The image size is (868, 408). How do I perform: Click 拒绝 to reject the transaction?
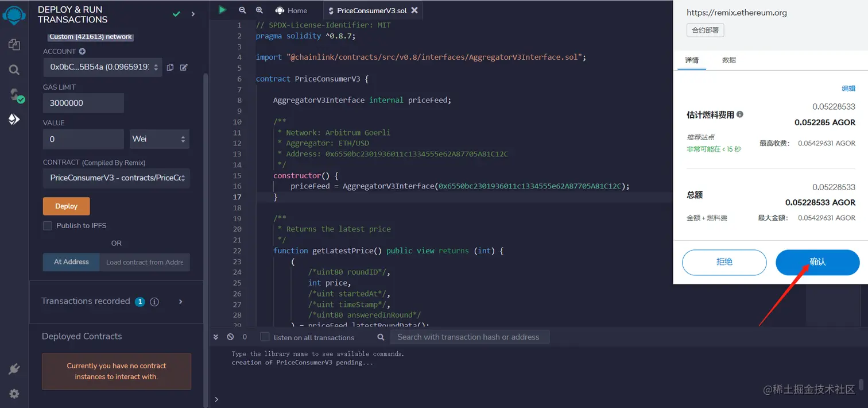click(x=724, y=262)
